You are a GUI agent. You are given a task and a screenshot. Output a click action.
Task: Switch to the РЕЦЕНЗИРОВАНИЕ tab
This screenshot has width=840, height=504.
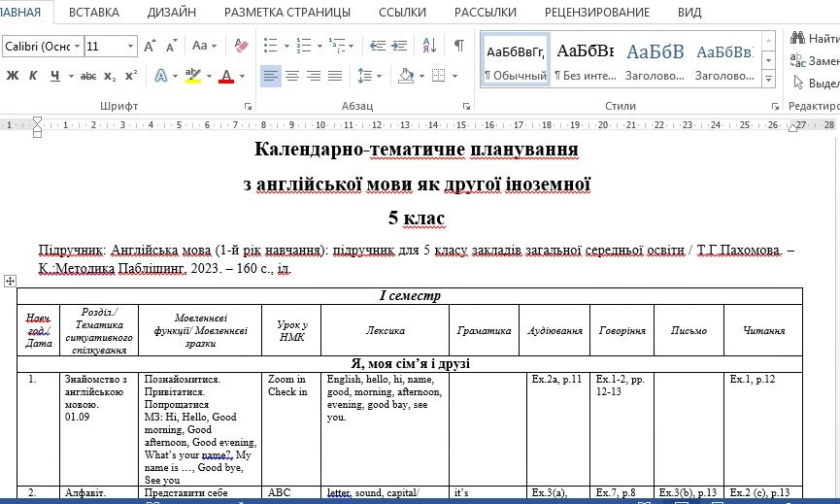pos(596,12)
